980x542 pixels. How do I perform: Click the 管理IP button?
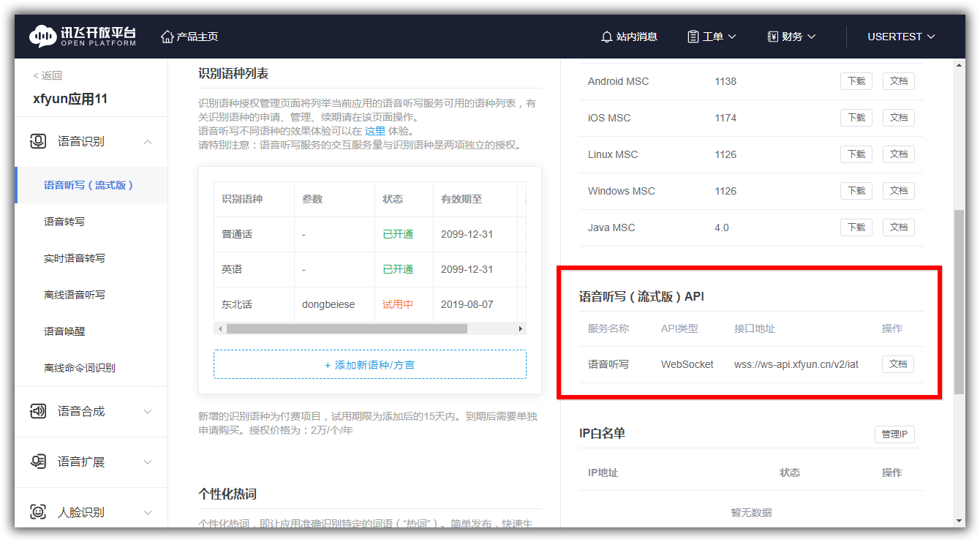coord(894,434)
